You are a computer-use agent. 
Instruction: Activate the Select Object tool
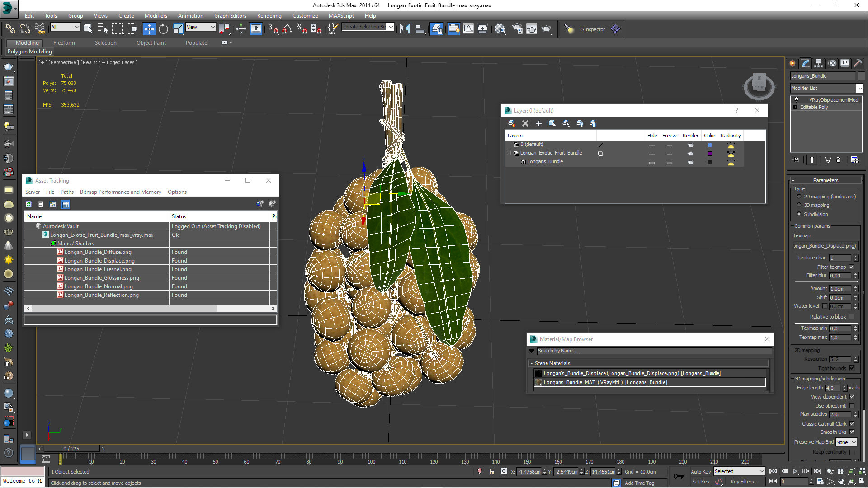click(88, 29)
